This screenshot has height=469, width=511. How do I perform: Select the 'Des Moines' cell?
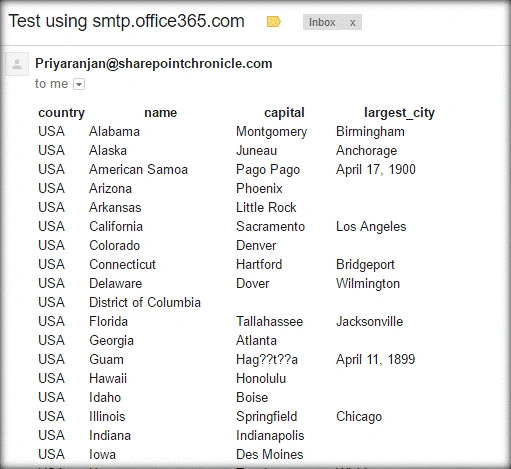coord(269,454)
